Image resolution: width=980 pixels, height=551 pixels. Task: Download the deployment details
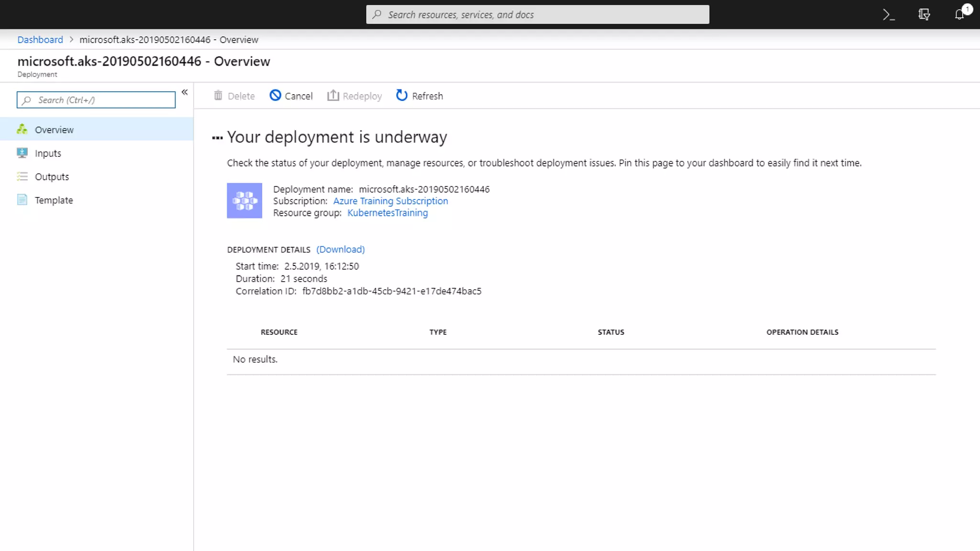tap(340, 249)
